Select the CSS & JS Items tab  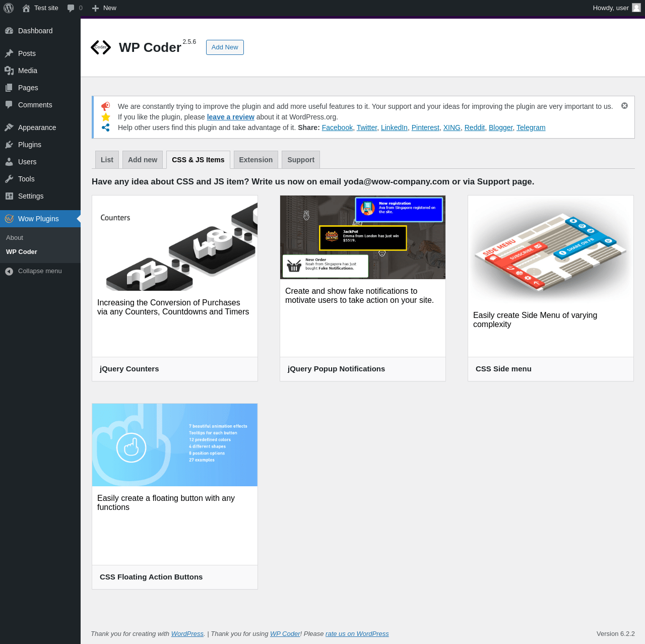coord(198,160)
